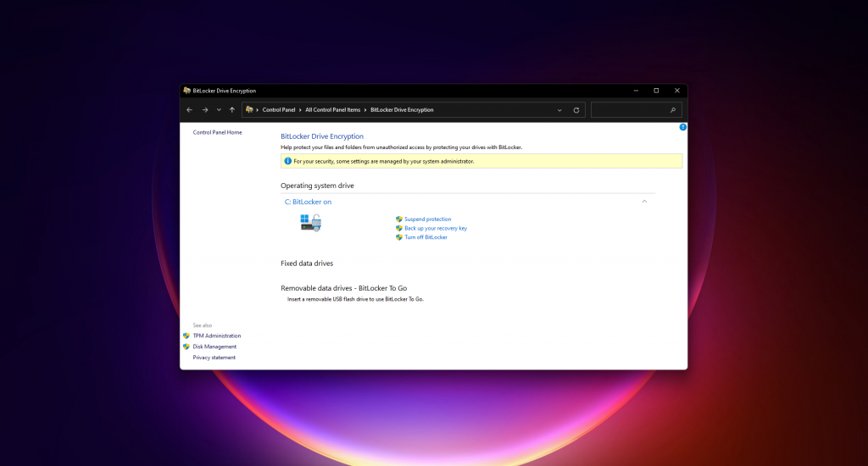Minimize the BitLocker window
The height and width of the screenshot is (466, 868).
pyautogui.click(x=636, y=91)
